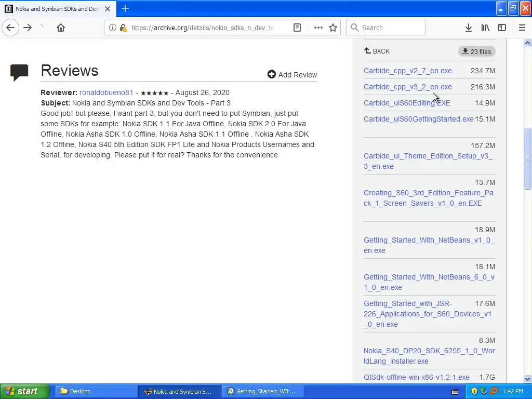
Task: Open the browser home page
Action: 61,28
